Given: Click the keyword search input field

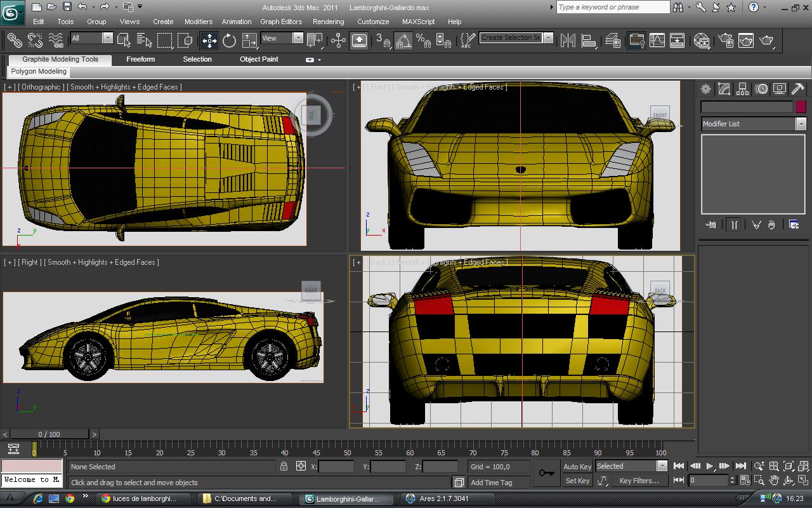Looking at the screenshot, I should tap(613, 7).
